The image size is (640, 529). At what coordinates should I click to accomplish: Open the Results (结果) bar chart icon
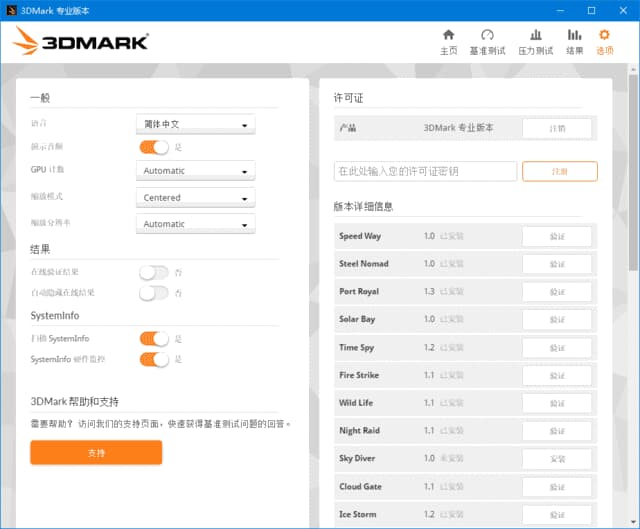tap(574, 36)
